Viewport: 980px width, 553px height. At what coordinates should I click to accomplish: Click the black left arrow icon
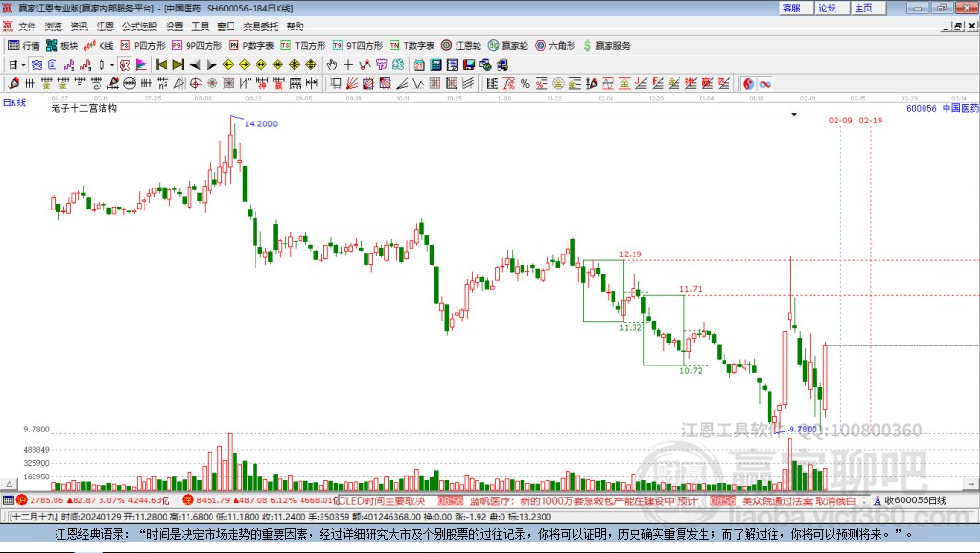195,65
